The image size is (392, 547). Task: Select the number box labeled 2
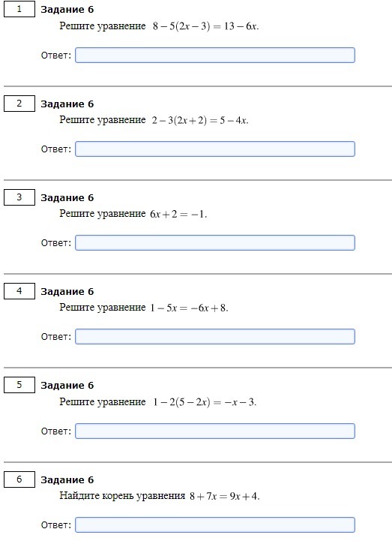pyautogui.click(x=19, y=104)
